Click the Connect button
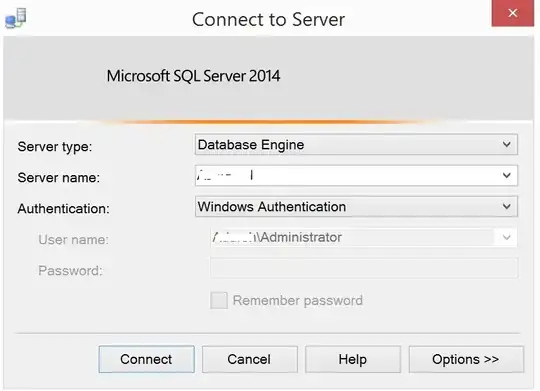Image resolution: width=540 pixels, height=391 pixels. (146, 359)
